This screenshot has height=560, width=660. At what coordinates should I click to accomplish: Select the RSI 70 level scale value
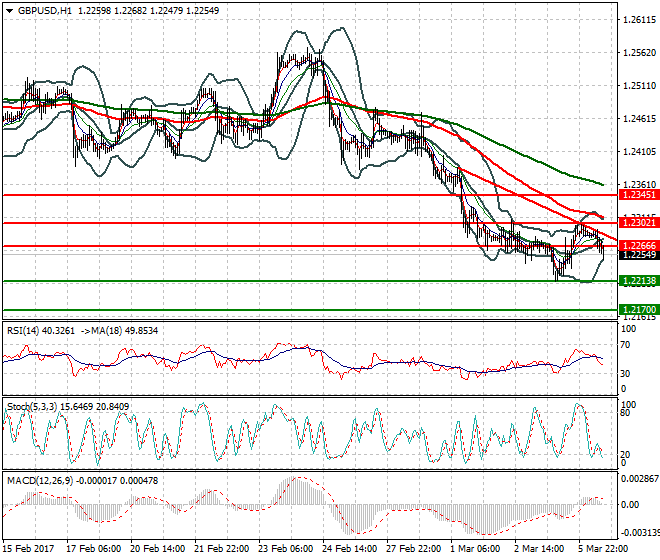(x=625, y=345)
